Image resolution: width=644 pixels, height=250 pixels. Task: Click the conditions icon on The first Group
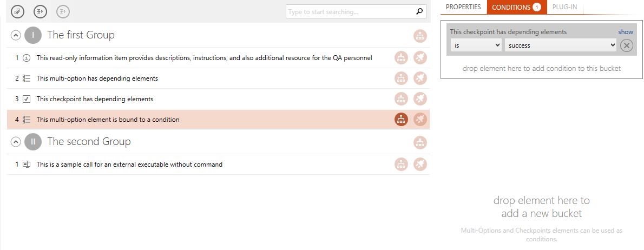point(420,36)
